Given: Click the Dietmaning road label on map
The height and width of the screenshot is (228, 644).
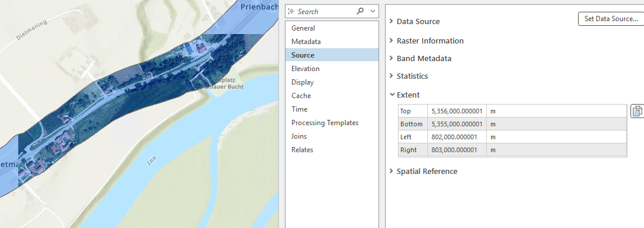Looking at the screenshot, I should (x=32, y=29).
